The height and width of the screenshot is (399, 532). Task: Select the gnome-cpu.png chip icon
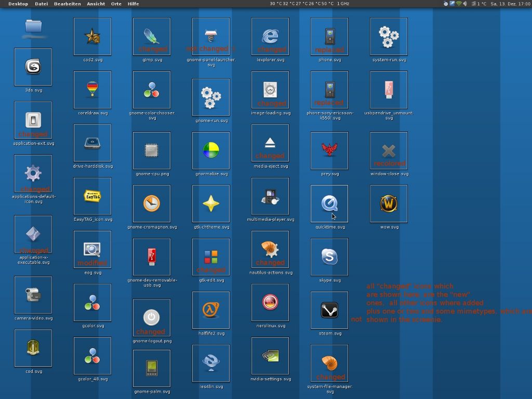152,151
